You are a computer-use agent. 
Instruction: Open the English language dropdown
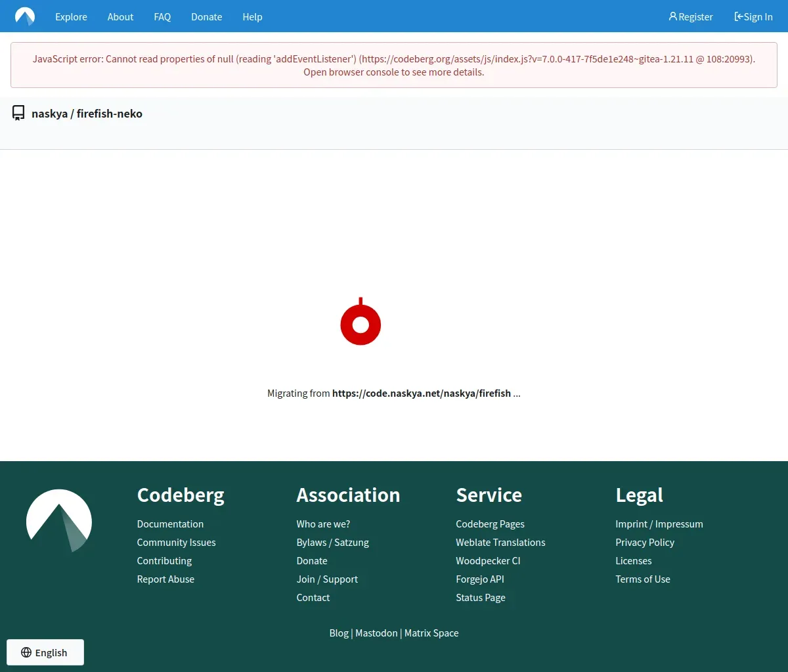click(45, 652)
